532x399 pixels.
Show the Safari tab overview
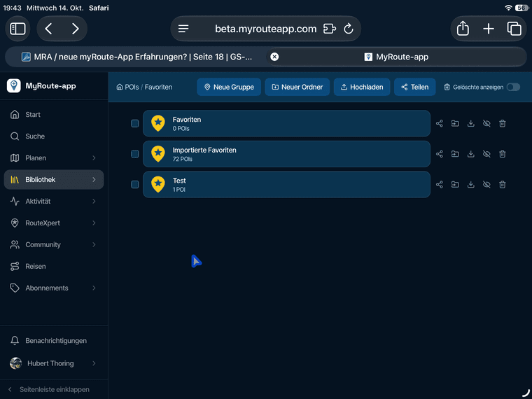coord(514,29)
